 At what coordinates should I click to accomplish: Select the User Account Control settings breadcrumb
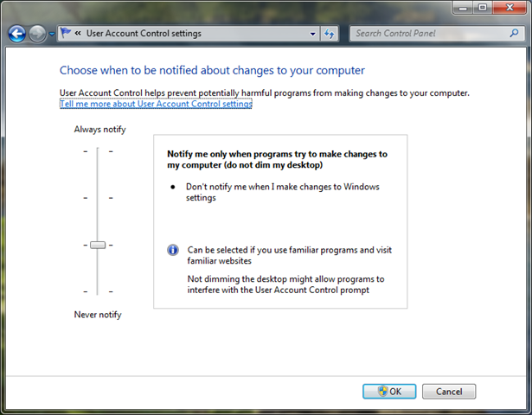point(144,33)
